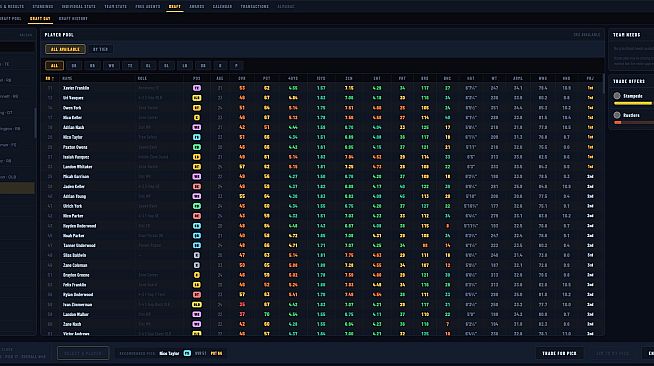Image resolution: width=654 pixels, height=366 pixels.
Task: Open the Draft History sub-tab
Action: (73, 19)
